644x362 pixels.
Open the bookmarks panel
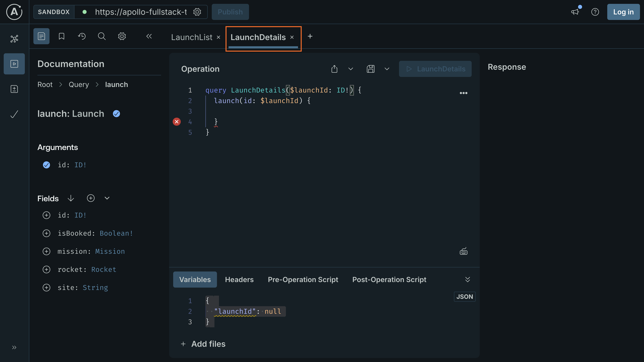pos(61,36)
